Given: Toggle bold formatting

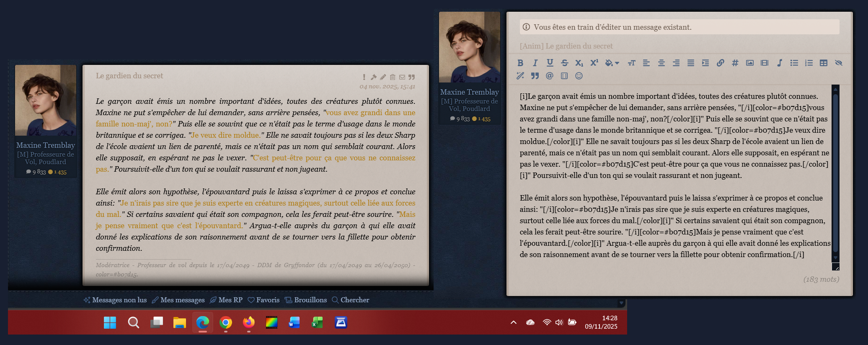Looking at the screenshot, I should (520, 63).
